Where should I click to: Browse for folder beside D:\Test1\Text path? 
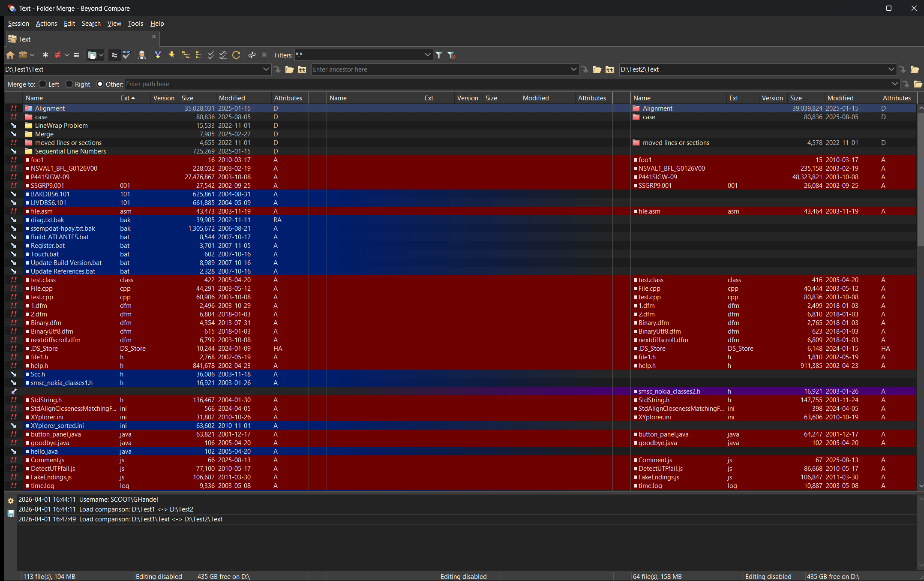tap(290, 69)
